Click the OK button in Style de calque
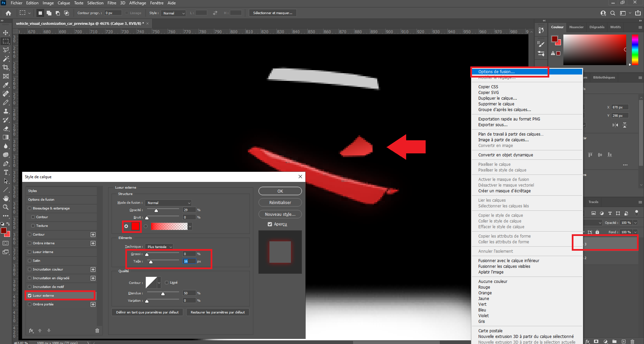 coord(280,191)
